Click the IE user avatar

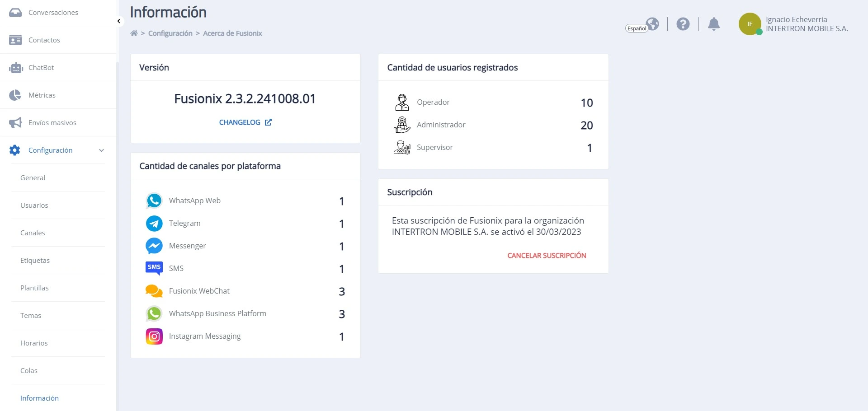750,24
